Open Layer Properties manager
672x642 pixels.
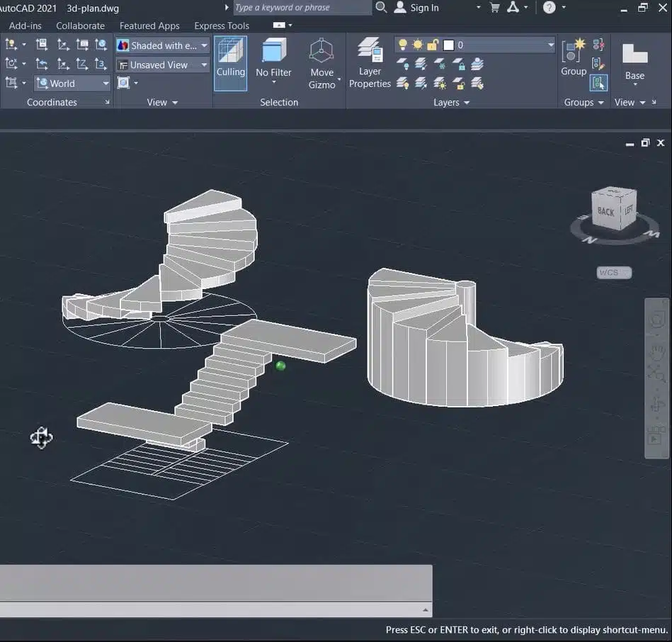pos(370,52)
